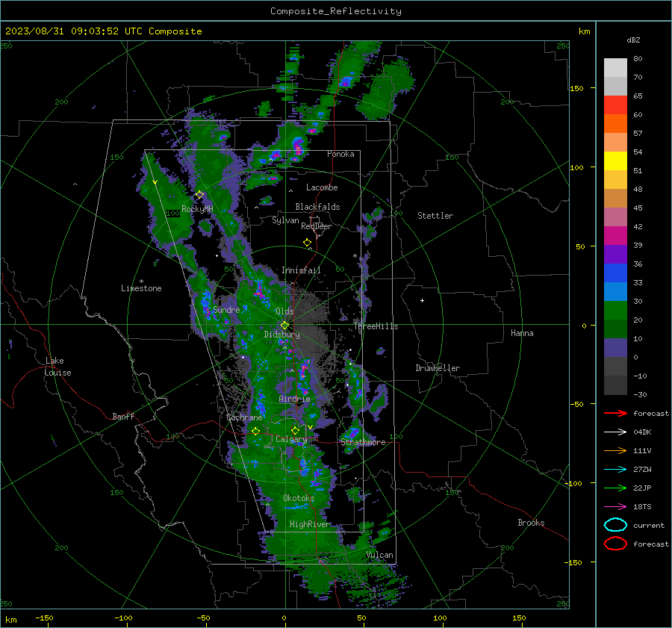This screenshot has width=672, height=628.
Task: Click the current legend text
Action: (x=649, y=525)
